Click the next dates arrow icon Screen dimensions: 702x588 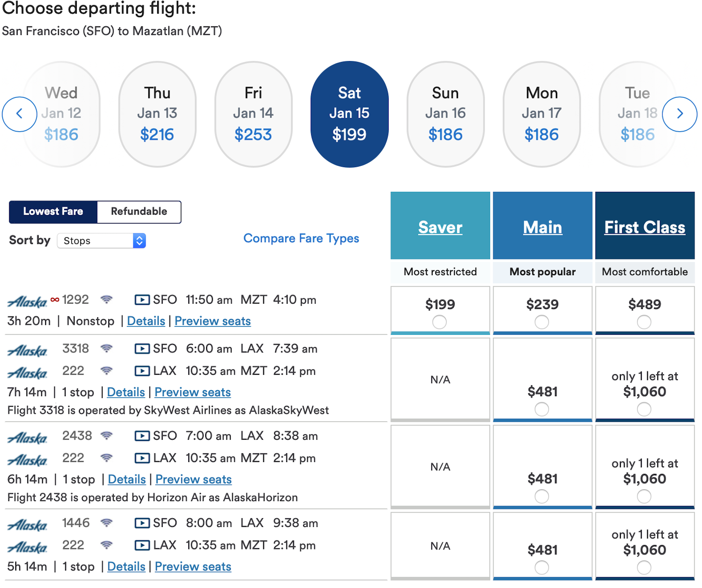tap(680, 114)
